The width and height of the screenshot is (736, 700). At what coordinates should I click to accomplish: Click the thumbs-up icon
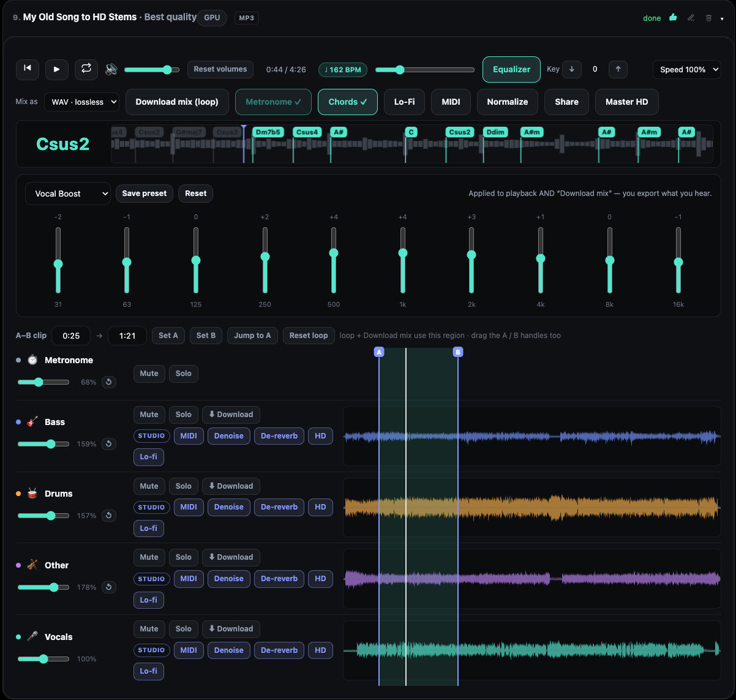673,18
